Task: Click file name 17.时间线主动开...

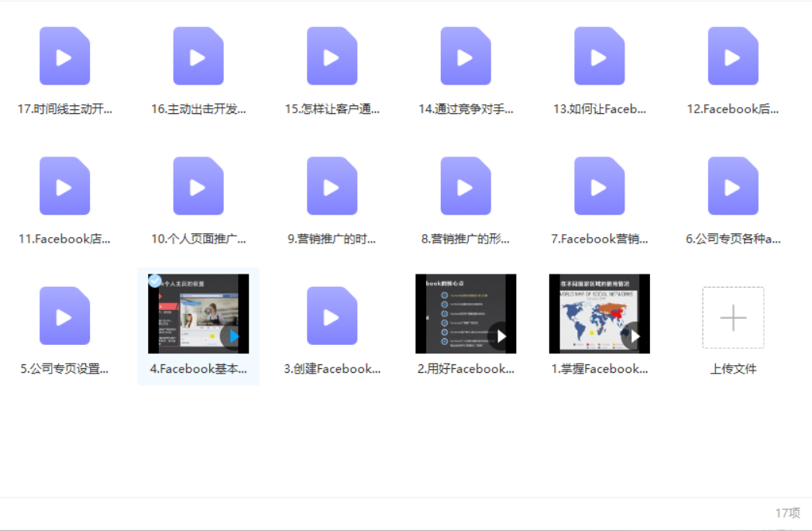Action: (x=65, y=109)
